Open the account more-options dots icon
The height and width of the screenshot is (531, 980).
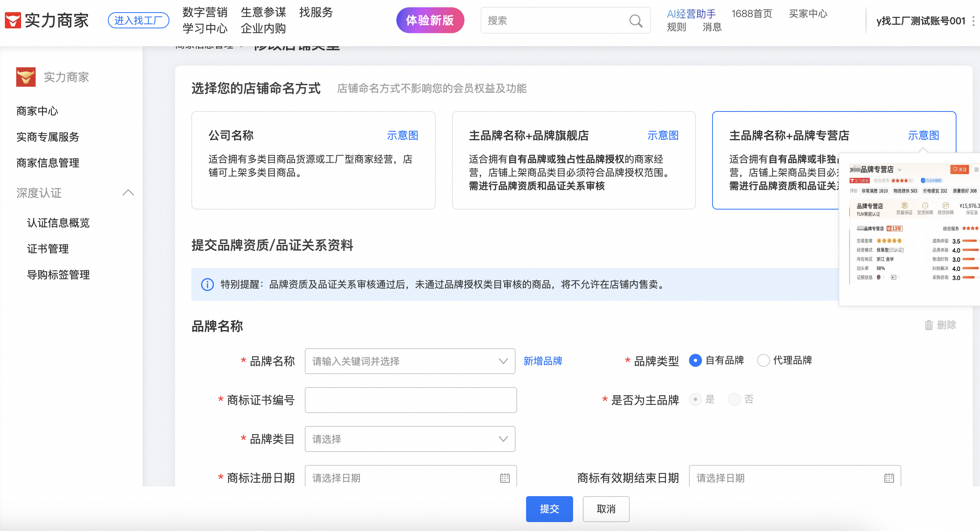pos(973,21)
